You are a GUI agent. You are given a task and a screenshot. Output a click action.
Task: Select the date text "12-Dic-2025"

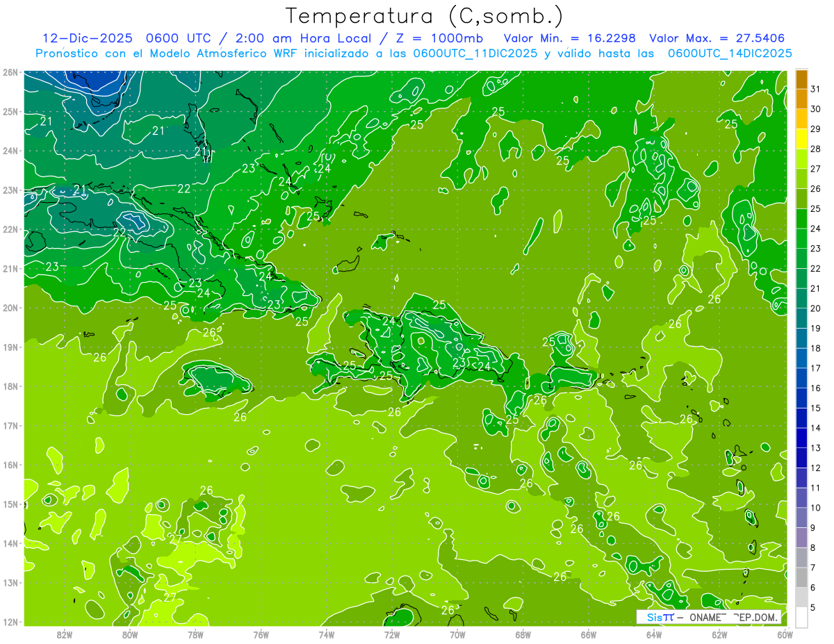click(x=89, y=38)
